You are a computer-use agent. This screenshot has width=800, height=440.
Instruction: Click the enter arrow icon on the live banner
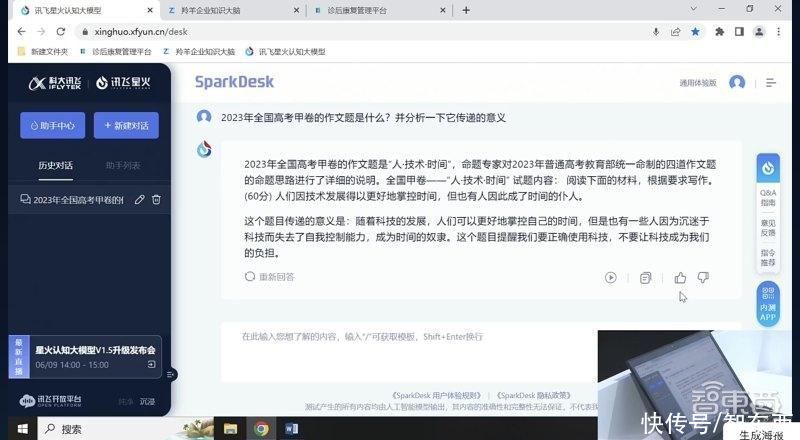click(x=152, y=364)
